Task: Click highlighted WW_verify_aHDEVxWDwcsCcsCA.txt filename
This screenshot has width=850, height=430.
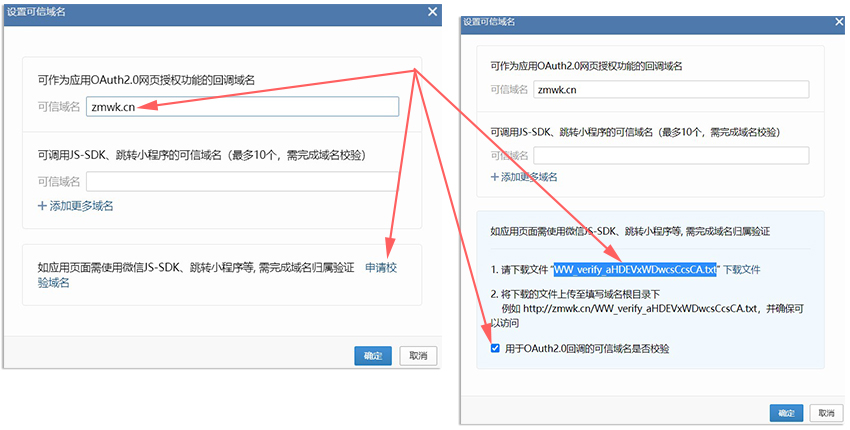Action: pyautogui.click(x=635, y=269)
